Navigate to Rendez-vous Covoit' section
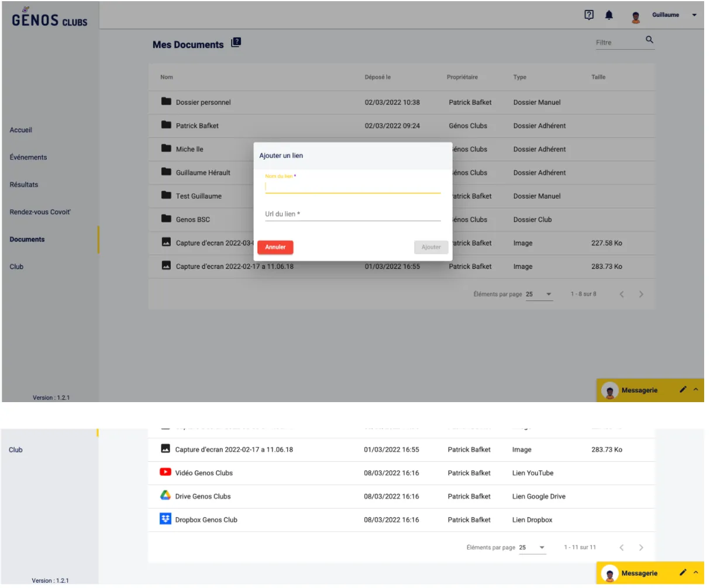The height and width of the screenshot is (588, 710). [40, 212]
